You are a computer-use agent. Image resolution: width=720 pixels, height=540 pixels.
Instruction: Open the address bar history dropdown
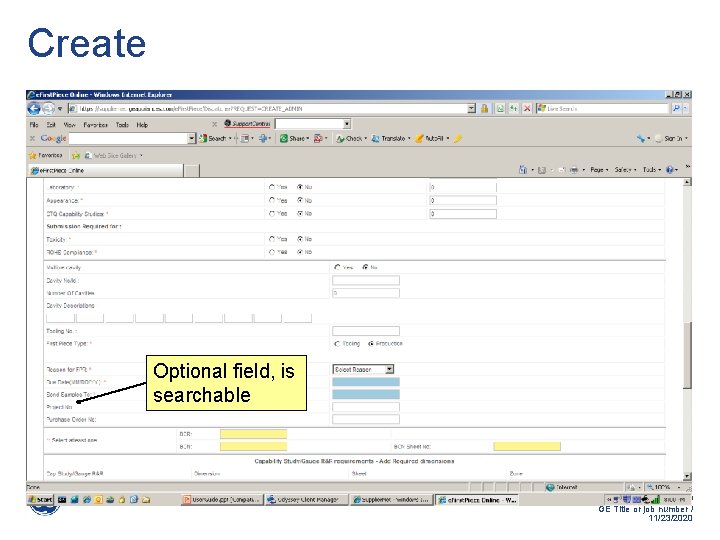click(x=472, y=108)
